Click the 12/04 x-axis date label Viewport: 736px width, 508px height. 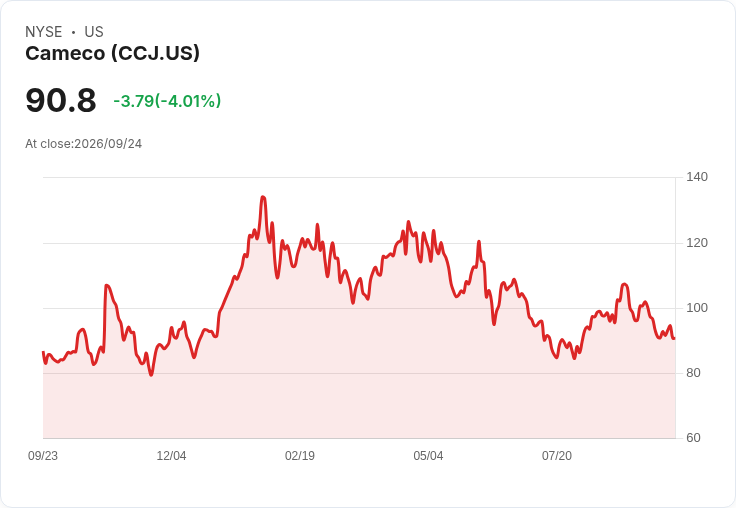click(x=171, y=455)
